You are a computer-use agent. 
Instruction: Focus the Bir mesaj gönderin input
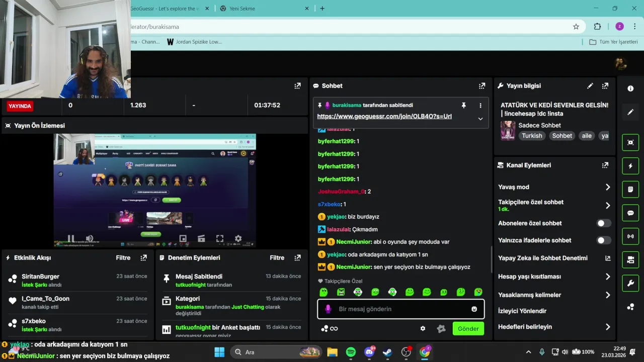click(401, 309)
